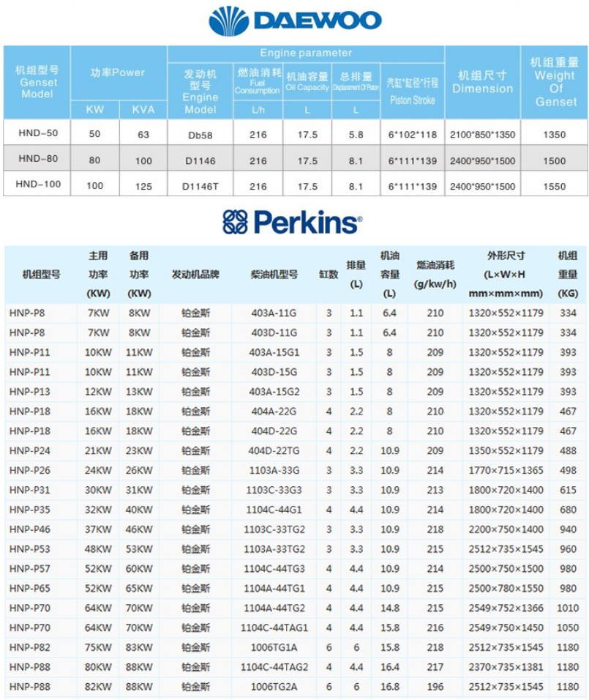The height and width of the screenshot is (700, 589).
Task: Select engine model 1104A-44TG2
Action: [274, 608]
